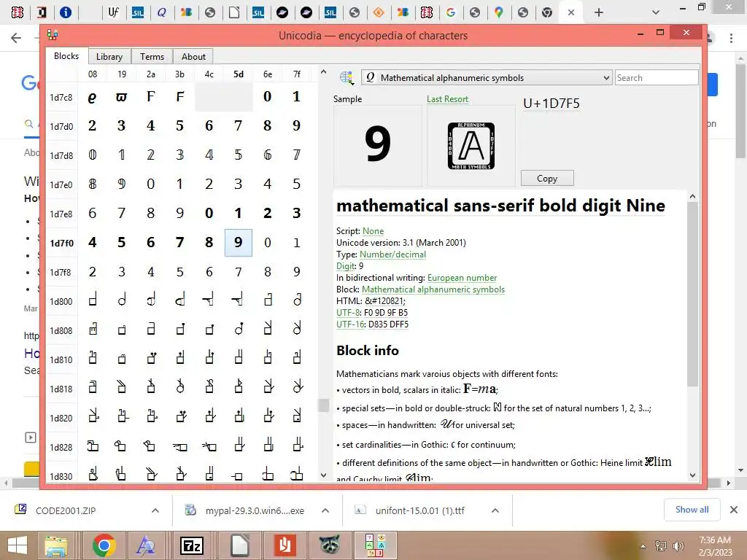Open the Chrome three-dot menu
This screenshot has height=560, width=747.
[x=731, y=38]
